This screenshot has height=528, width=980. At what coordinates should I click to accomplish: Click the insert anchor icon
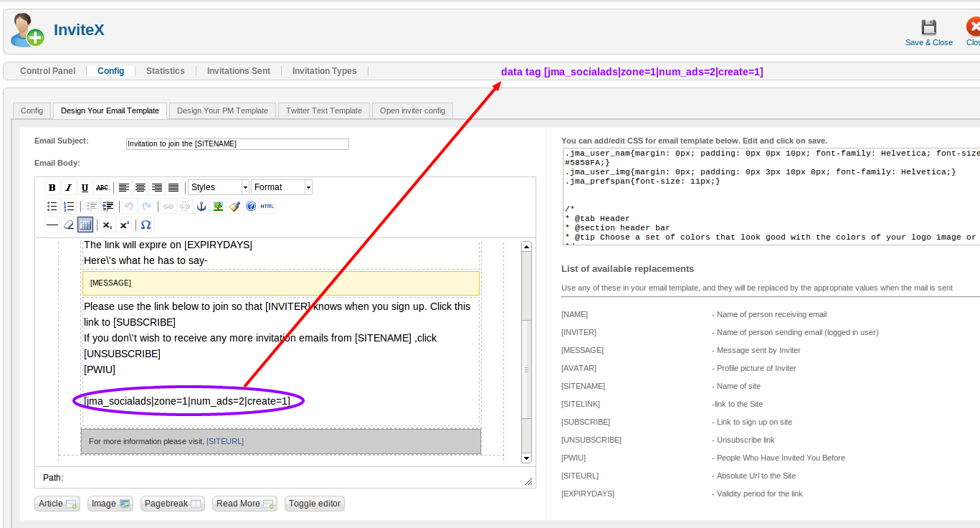click(201, 207)
